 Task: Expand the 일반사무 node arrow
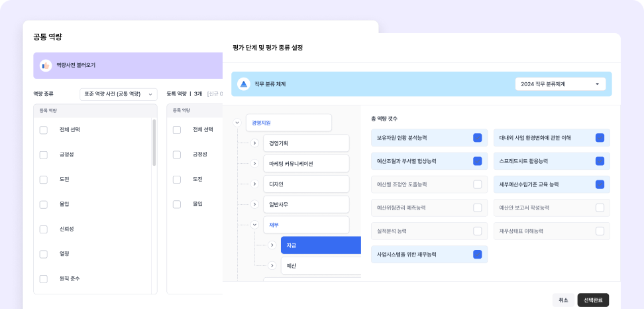coord(254,204)
